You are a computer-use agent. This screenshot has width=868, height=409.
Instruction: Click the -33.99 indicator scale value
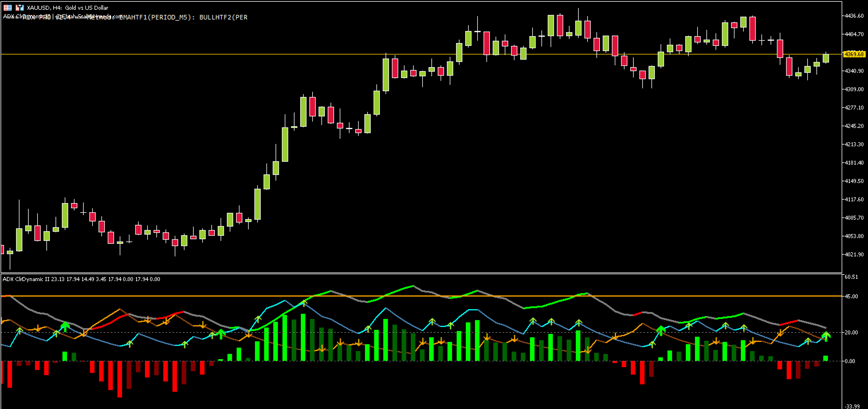tap(852, 406)
